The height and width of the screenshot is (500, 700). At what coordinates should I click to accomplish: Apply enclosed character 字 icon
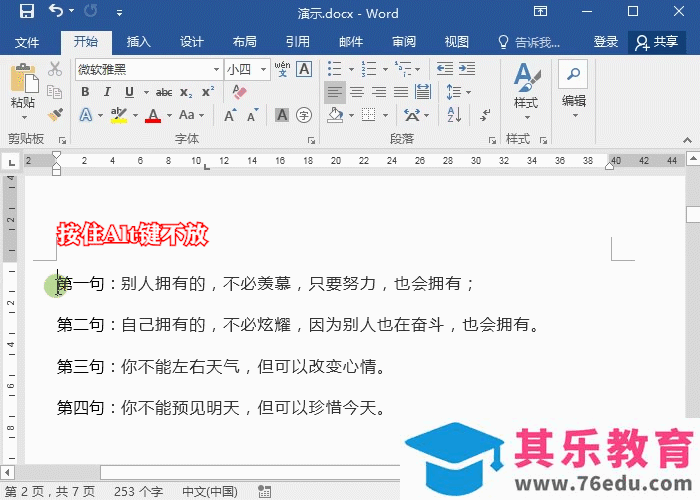pyautogui.click(x=304, y=115)
